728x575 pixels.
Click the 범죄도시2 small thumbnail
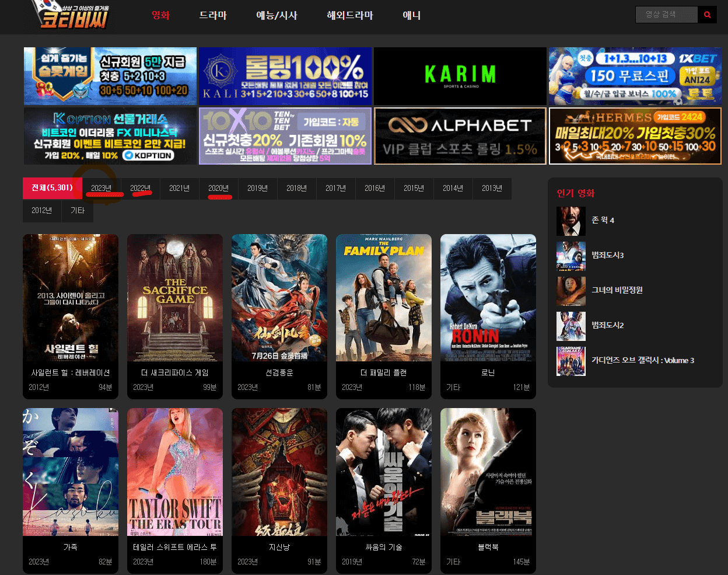pyautogui.click(x=571, y=326)
